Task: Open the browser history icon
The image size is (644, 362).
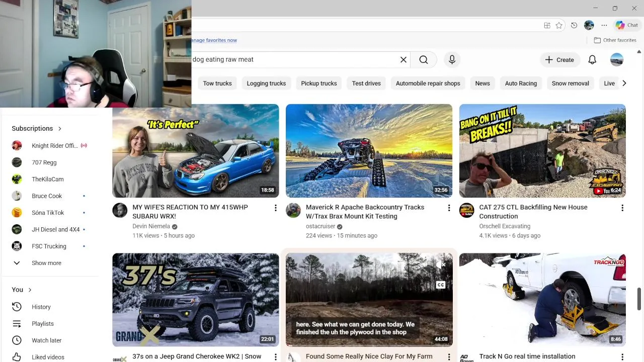Action: 574,26
